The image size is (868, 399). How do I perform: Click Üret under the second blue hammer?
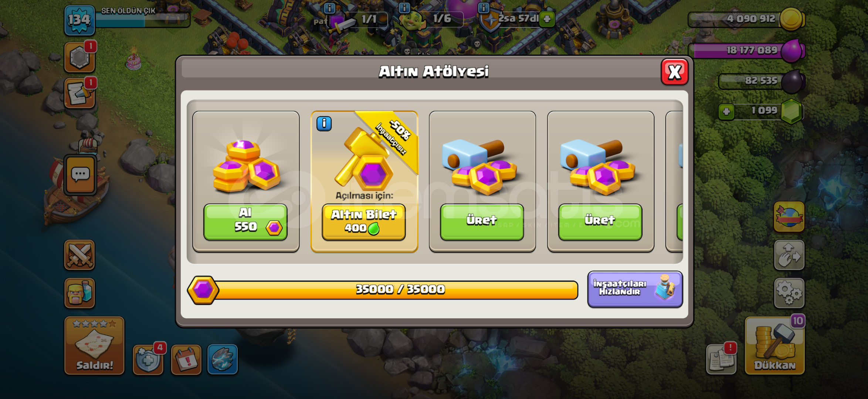pos(600,222)
